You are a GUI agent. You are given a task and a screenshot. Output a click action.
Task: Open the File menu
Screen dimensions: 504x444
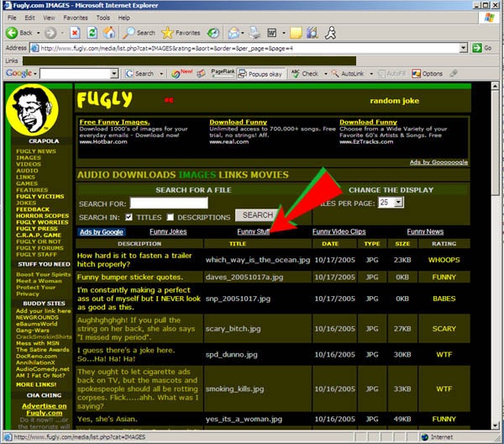click(12, 18)
